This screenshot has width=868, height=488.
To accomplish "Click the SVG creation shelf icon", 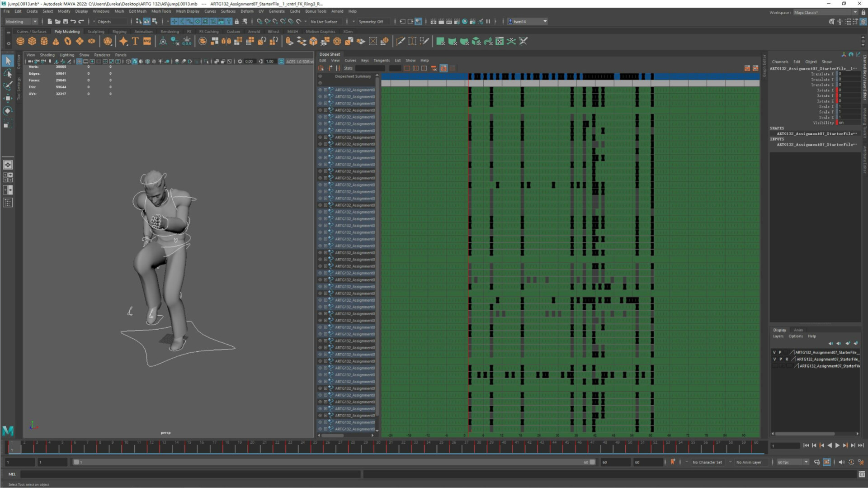I will 147,41.
